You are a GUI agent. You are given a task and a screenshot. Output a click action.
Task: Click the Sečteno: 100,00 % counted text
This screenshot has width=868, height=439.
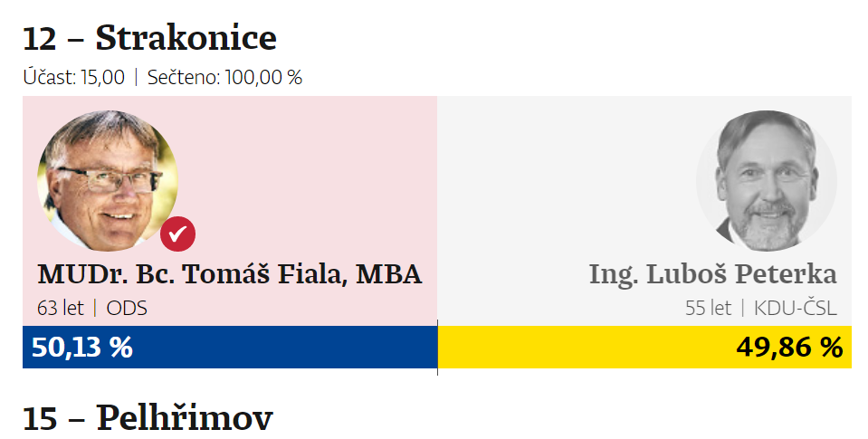pyautogui.click(x=224, y=77)
